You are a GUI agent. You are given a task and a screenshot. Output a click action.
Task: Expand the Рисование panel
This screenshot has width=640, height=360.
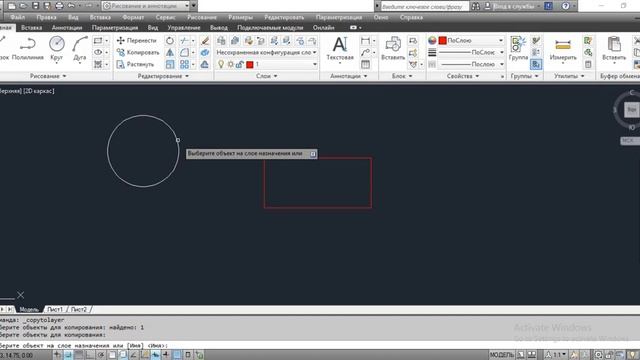point(48,76)
